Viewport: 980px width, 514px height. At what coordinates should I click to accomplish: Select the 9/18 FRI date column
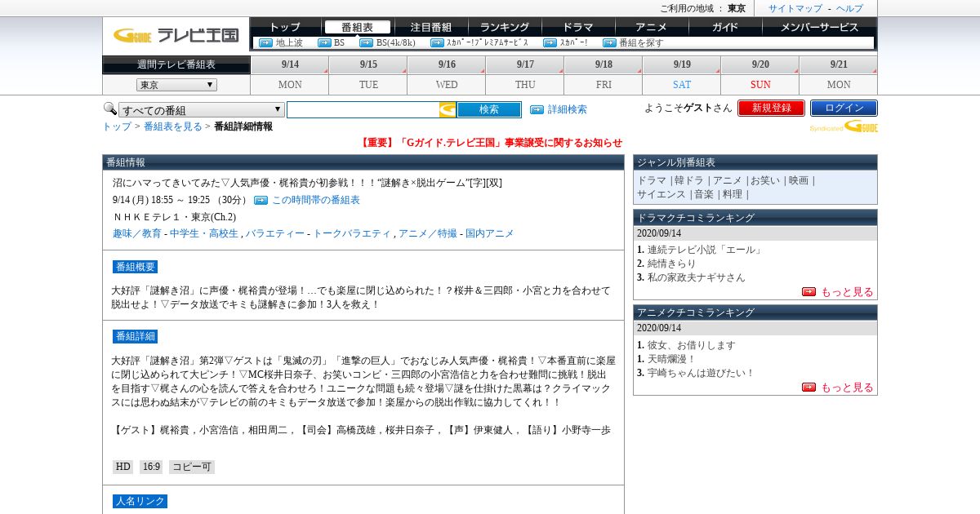click(604, 75)
